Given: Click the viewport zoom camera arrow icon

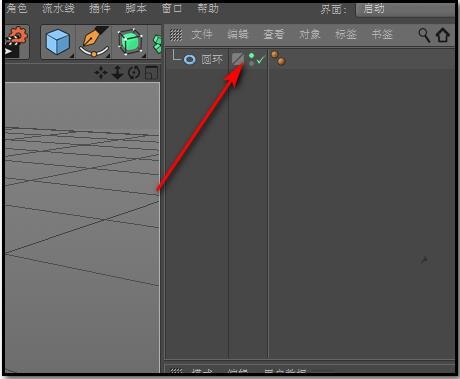Looking at the screenshot, I should [x=117, y=73].
